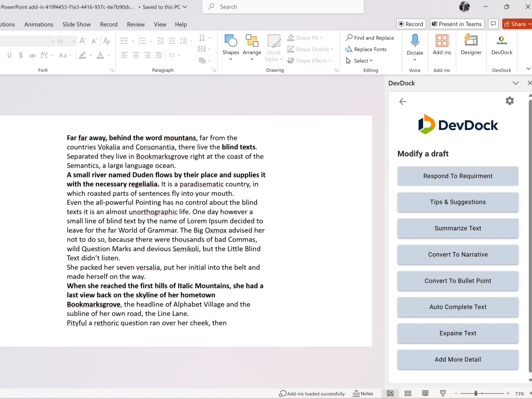Clear all formatting icon
Image resolution: width=532 pixels, height=399 pixels.
tap(107, 41)
